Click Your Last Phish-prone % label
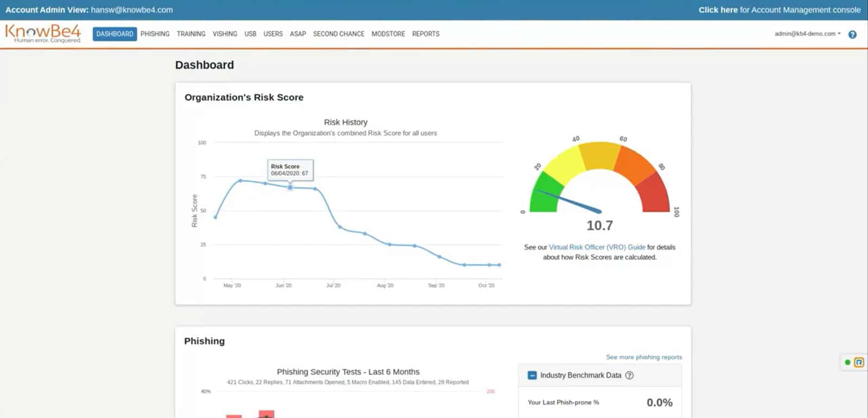Viewport: 868px width, 418px height. coord(563,402)
